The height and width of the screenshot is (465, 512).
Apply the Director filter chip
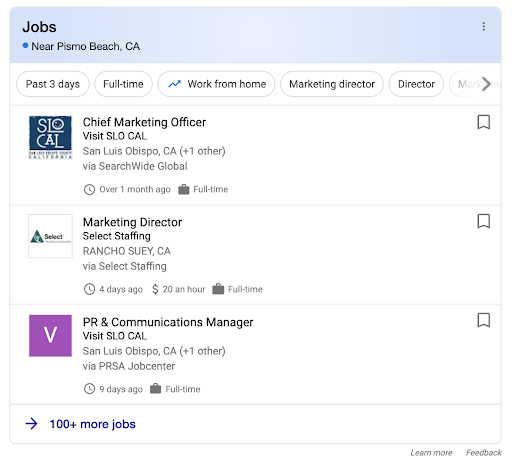pos(416,84)
